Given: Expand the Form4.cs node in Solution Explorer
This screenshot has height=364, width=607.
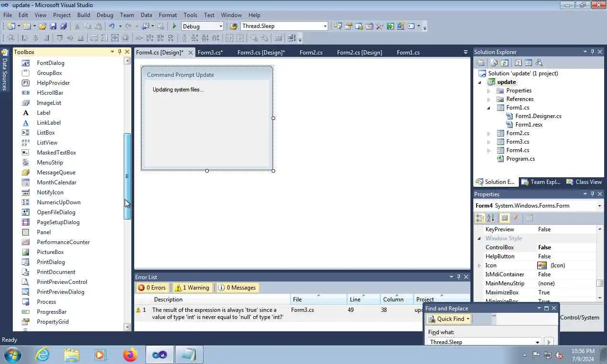Looking at the screenshot, I should tap(489, 150).
